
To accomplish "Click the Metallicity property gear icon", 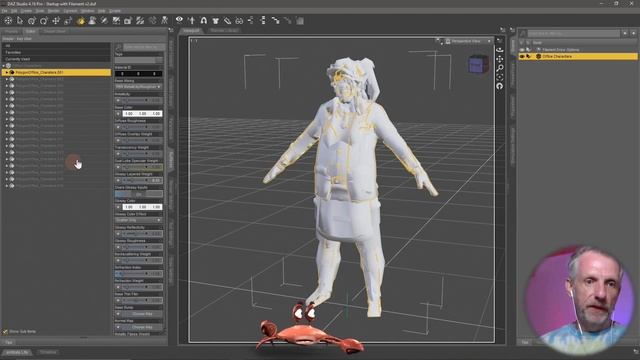I will point(118,100).
